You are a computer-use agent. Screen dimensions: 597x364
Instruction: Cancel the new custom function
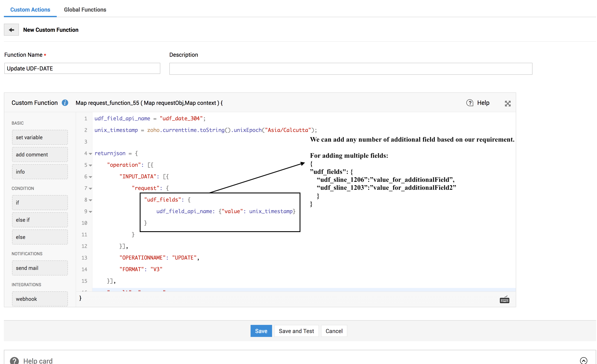pyautogui.click(x=334, y=331)
